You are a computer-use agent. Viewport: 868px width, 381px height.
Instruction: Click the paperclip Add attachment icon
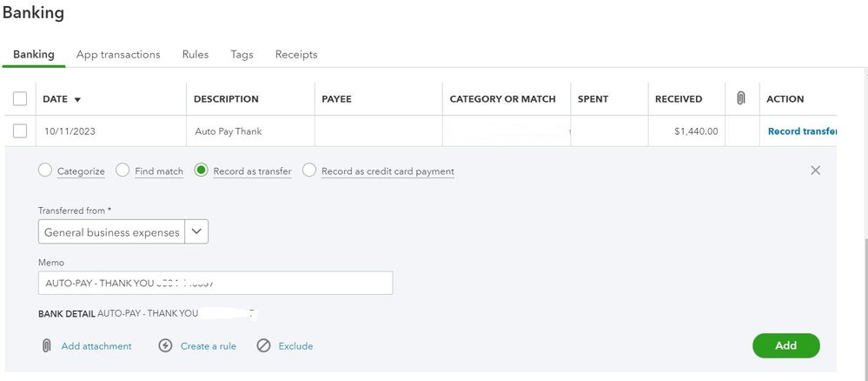click(47, 346)
